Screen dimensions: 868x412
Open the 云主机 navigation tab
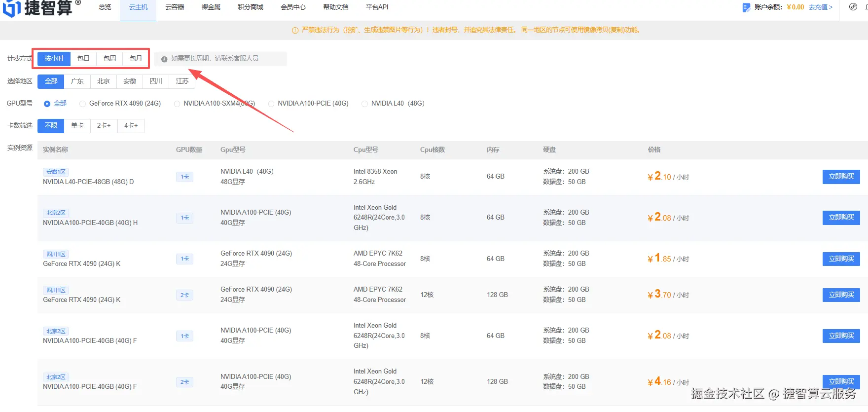click(138, 7)
